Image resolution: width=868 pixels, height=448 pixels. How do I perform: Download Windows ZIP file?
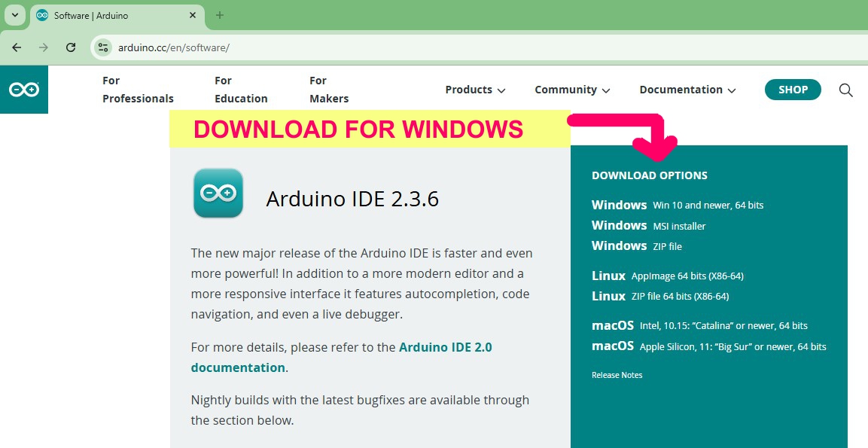[637, 246]
